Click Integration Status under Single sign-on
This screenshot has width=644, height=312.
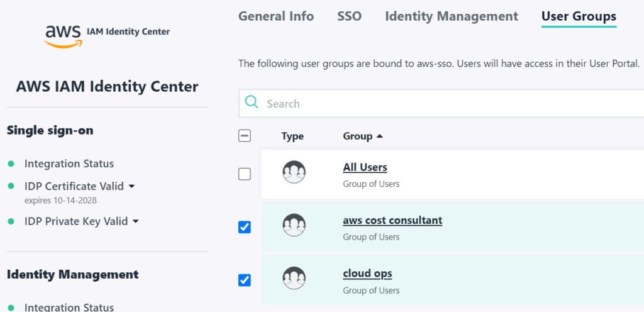[69, 164]
